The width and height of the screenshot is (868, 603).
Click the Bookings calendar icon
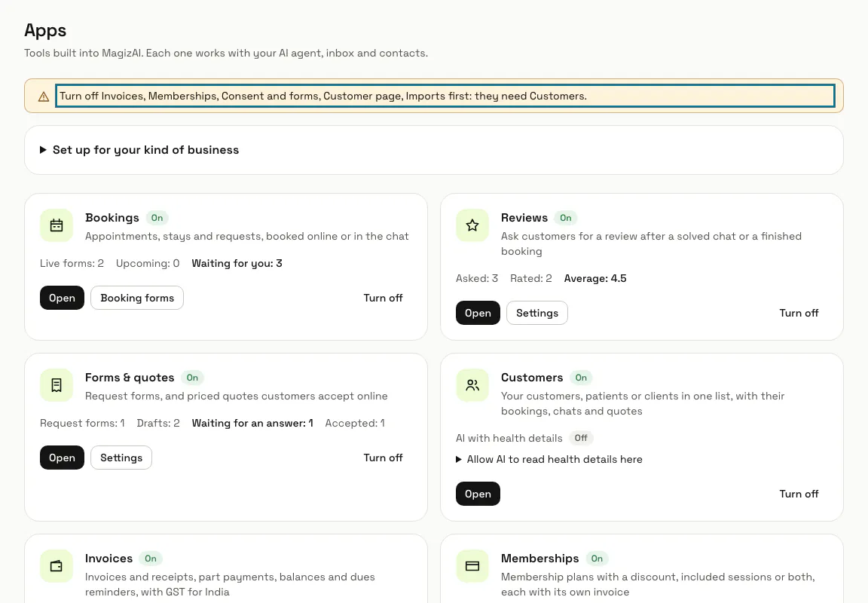coord(57,225)
